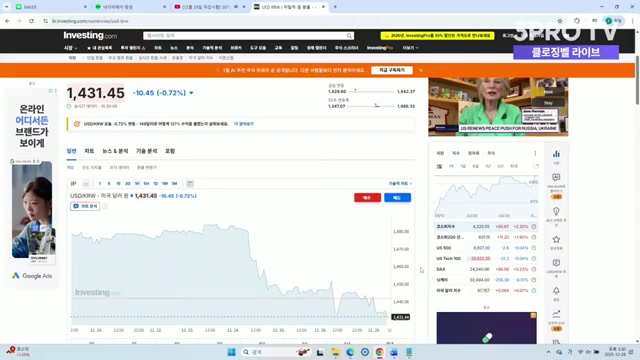Image resolution: width=640 pixels, height=360 pixels.
Task: Click the magnifier icon in site search
Action: [349, 36]
